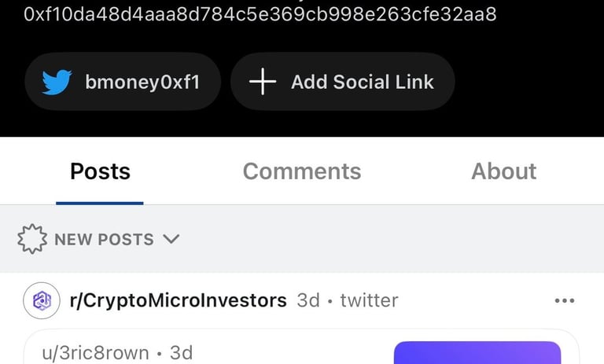The height and width of the screenshot is (364, 604).
Task: Select the wallet address 0xf10da48d4 text
Action: click(260, 15)
